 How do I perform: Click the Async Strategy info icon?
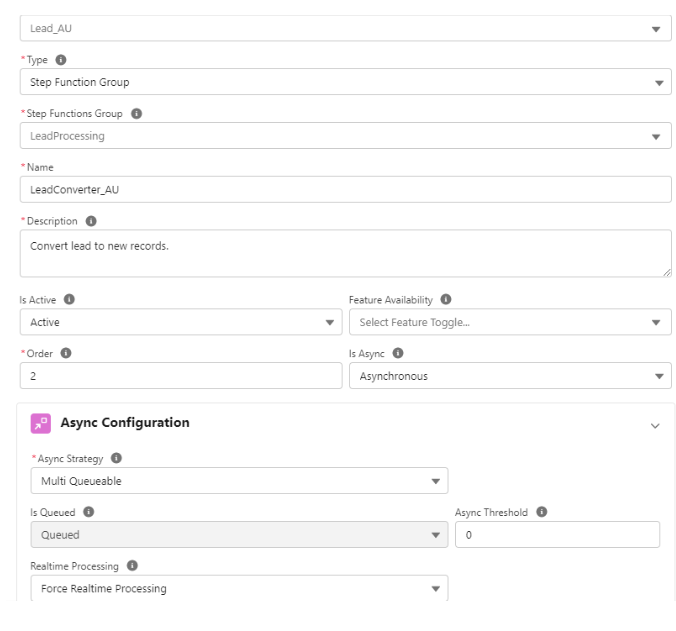point(116,458)
